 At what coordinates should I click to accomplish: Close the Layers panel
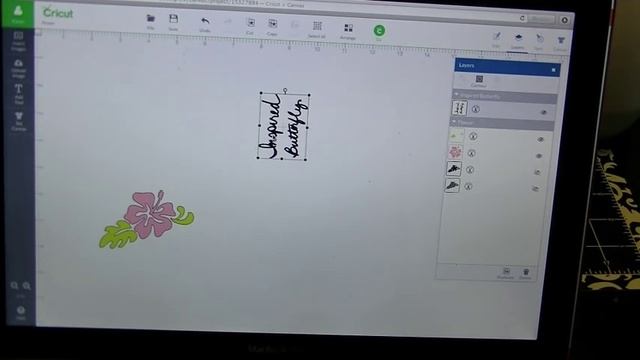553,70
